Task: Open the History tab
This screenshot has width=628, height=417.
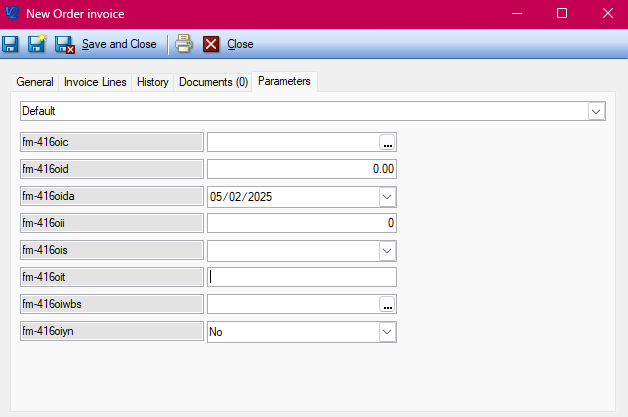Action: (x=153, y=82)
